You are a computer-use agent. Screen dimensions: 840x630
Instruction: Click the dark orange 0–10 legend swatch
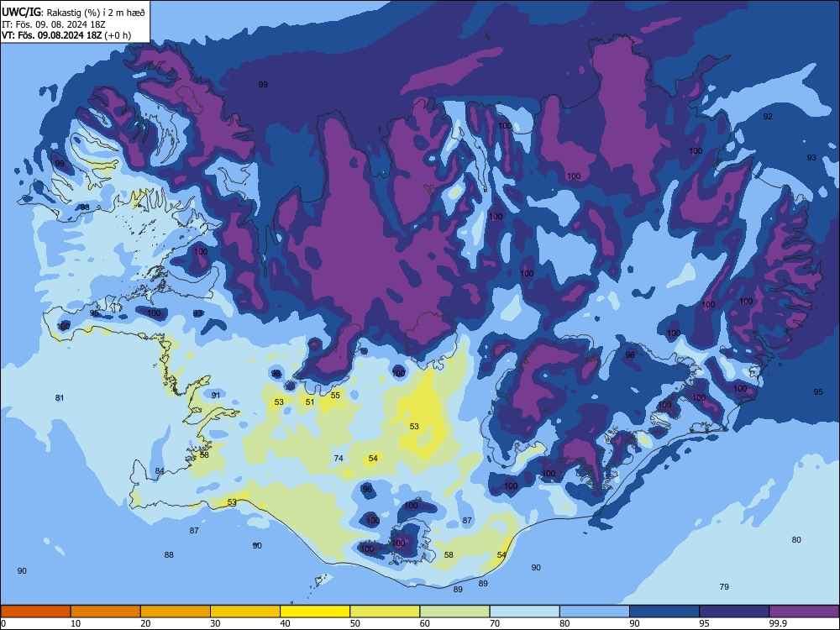pyautogui.click(x=35, y=612)
